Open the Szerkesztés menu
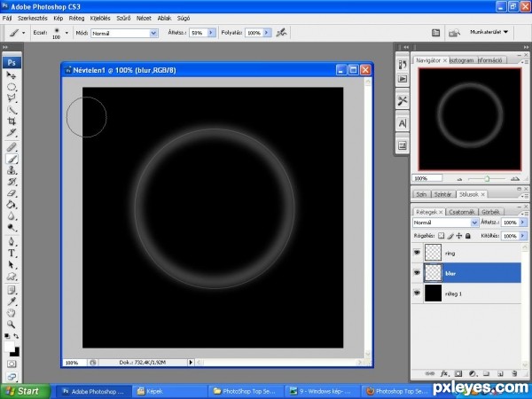The image size is (532, 399). click(x=33, y=18)
